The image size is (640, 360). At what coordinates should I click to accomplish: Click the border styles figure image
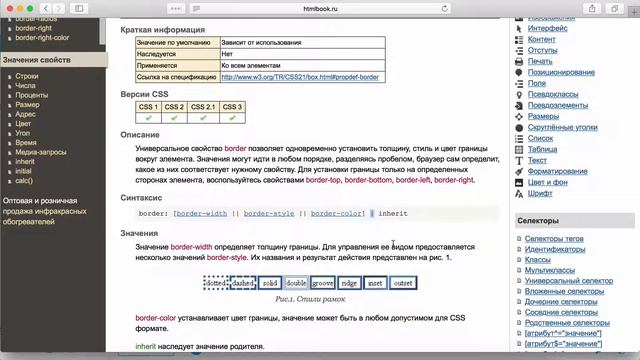point(310,283)
